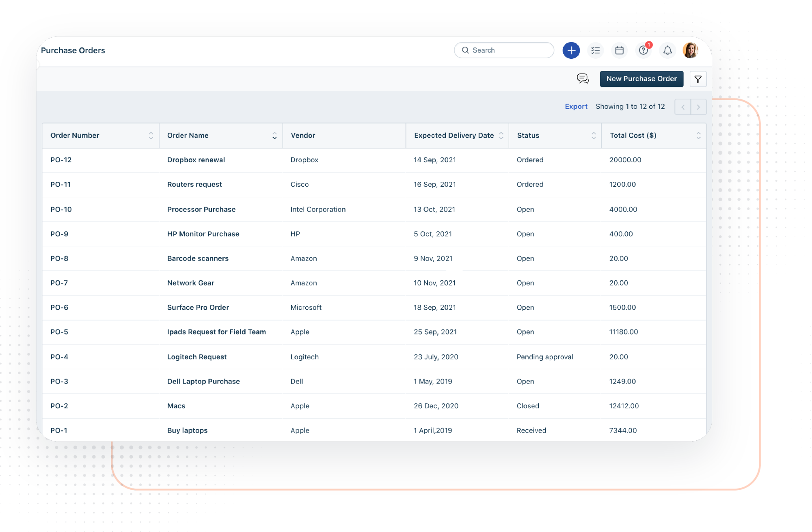The width and height of the screenshot is (812, 532).
Task: Click the next page arrow
Action: coord(698,106)
